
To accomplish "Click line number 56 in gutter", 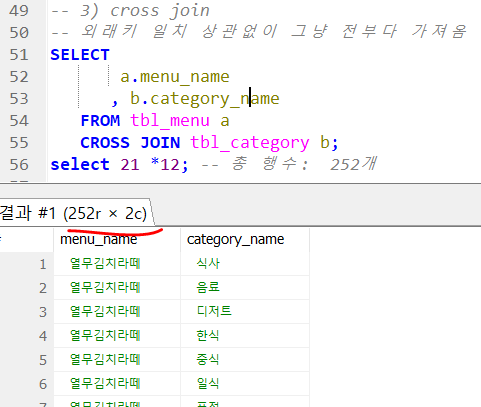I will (19, 165).
